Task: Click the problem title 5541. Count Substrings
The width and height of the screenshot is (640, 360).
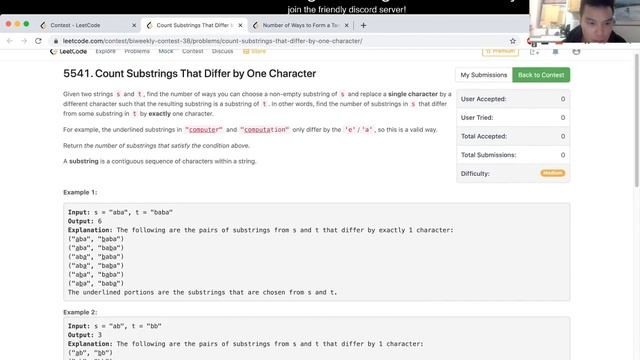Action: (x=189, y=73)
